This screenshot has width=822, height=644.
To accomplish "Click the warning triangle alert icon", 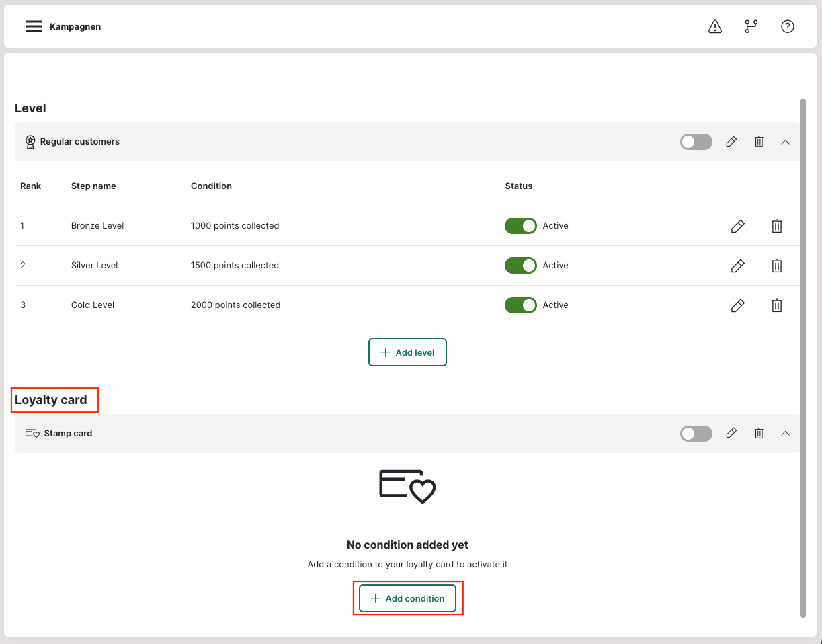I will [715, 27].
